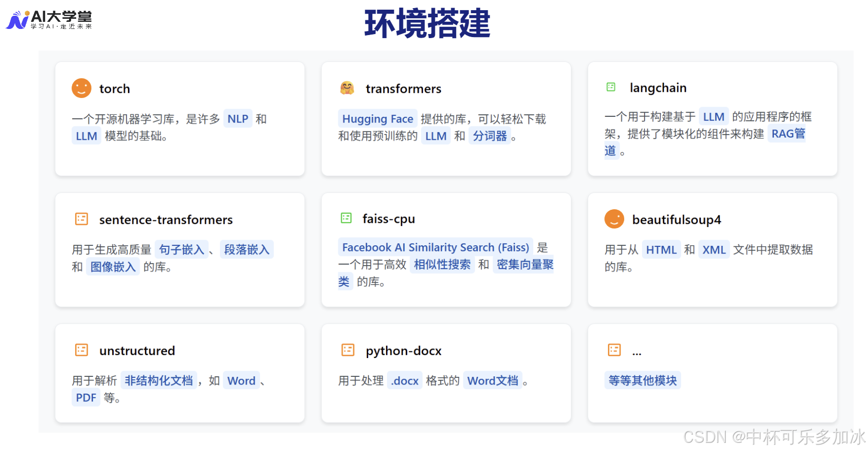The width and height of the screenshot is (868, 452).
Task: Click the 环境搭建 page heading
Action: [427, 24]
